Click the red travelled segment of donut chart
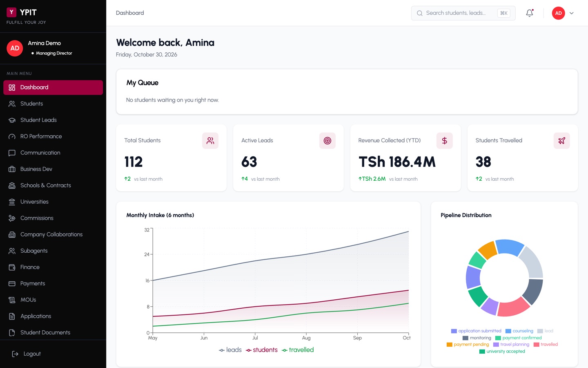The width and height of the screenshot is (588, 368). click(514, 307)
